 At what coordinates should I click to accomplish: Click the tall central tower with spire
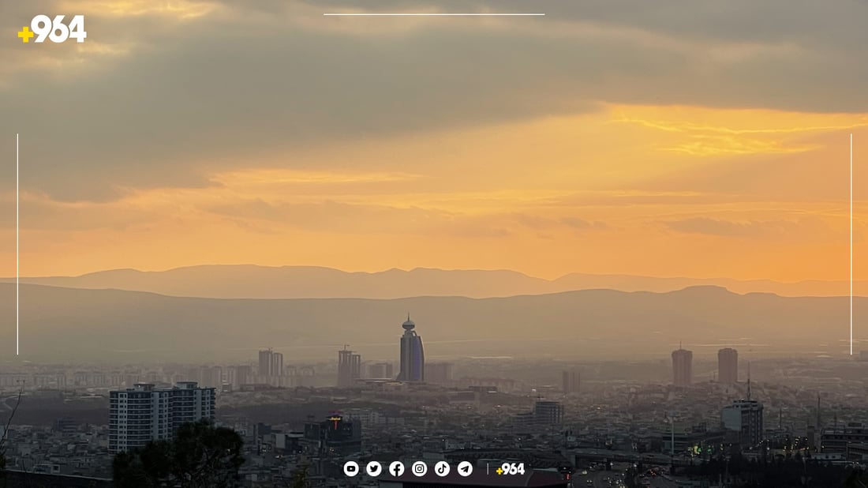tap(410, 353)
